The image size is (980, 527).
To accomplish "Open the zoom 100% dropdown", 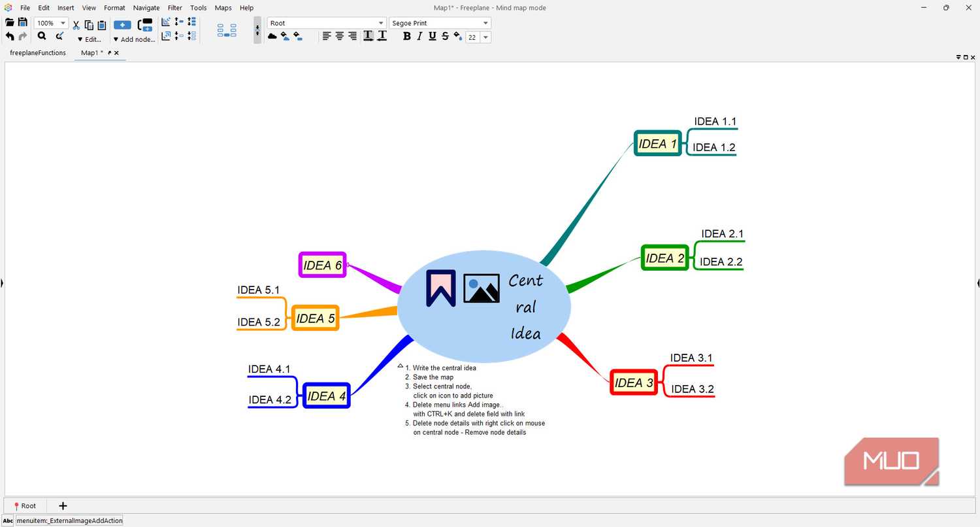I will tap(63, 23).
